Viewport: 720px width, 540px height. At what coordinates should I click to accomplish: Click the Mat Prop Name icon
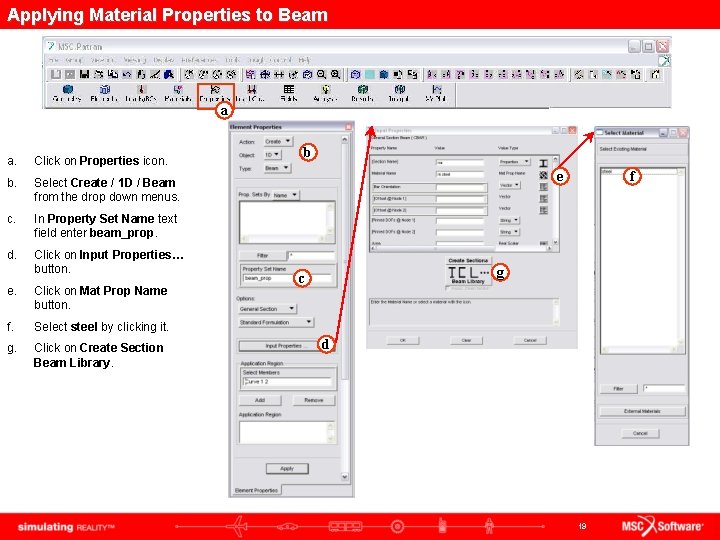(543, 175)
